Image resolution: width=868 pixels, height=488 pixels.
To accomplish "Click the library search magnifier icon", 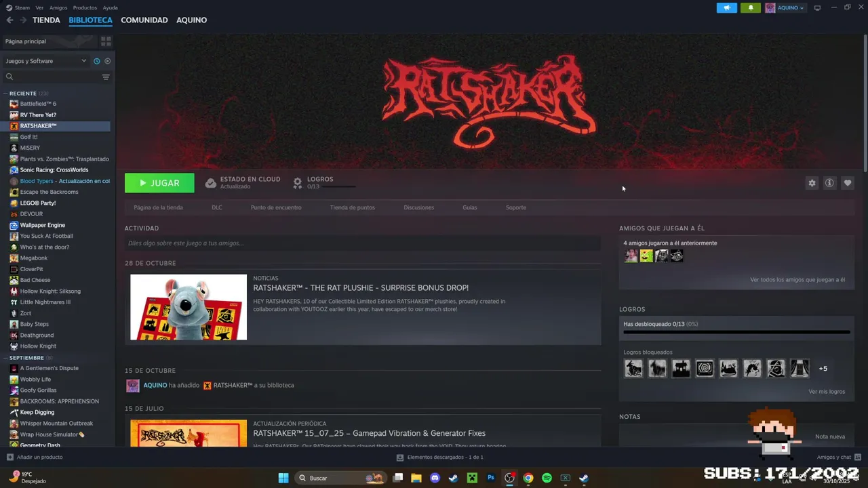I will 9,77.
